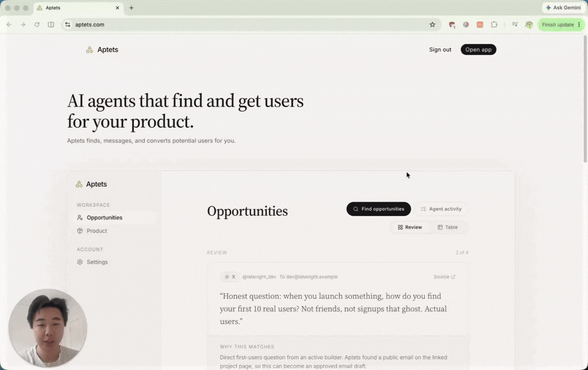
Task: Click the browser forward arrow
Action: 23,24
